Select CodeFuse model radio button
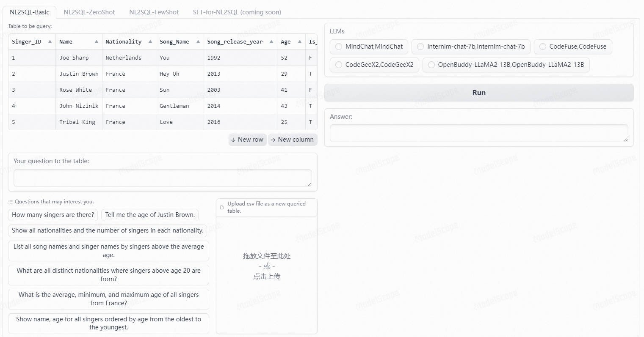 click(543, 47)
